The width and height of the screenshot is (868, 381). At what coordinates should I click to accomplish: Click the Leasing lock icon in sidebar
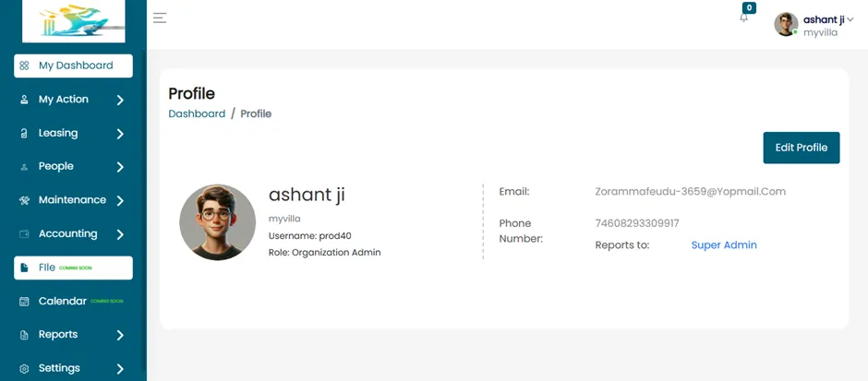(x=24, y=133)
